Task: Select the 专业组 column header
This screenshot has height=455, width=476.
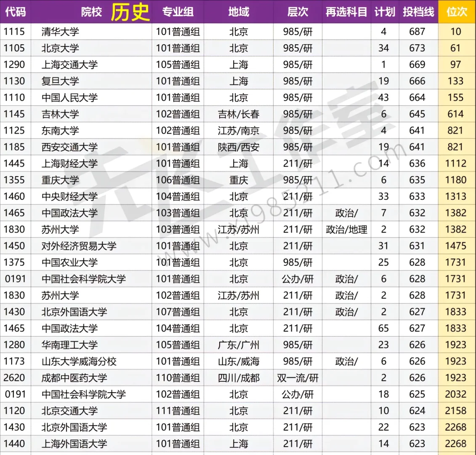Action: [x=178, y=12]
